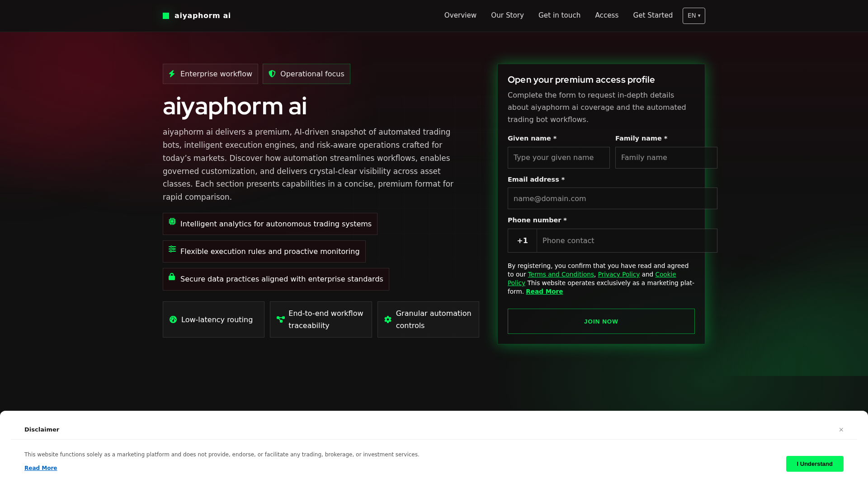Viewport: 868px width, 488px height.
Task: Click the lock icon beside Secure data practices
Action: [x=172, y=277]
